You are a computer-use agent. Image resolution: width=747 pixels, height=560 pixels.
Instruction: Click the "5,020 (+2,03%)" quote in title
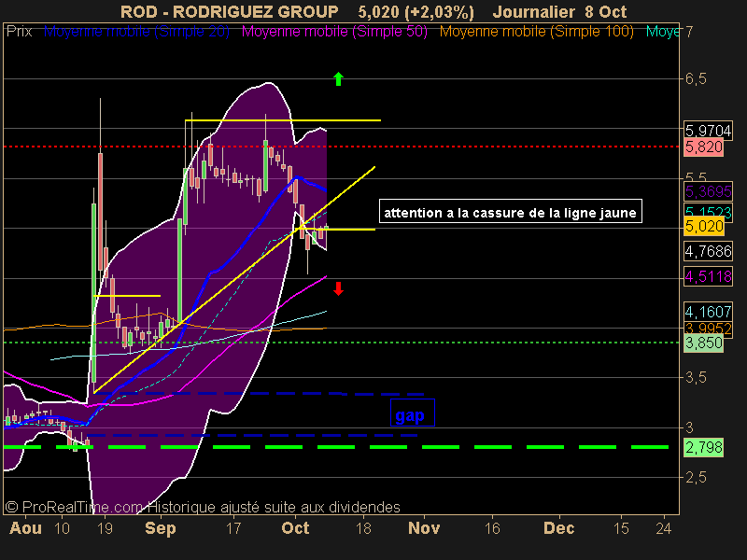click(416, 11)
